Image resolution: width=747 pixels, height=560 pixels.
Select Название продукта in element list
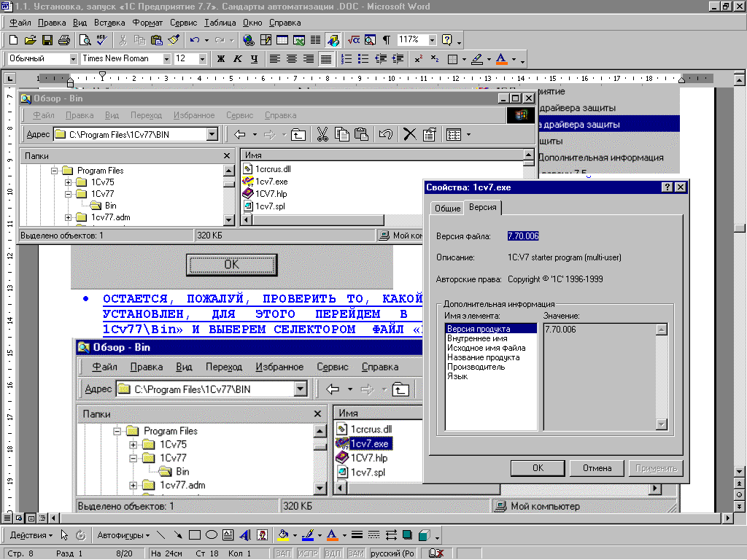[x=483, y=357]
